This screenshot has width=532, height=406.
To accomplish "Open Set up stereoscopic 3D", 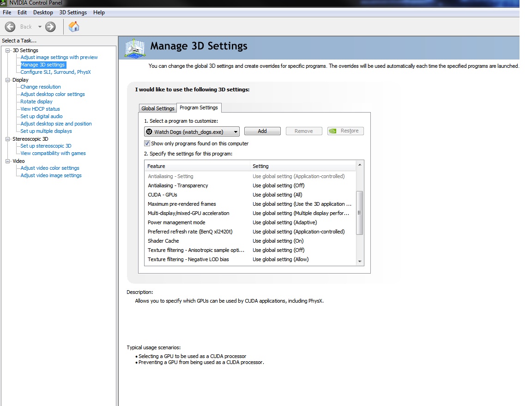I will click(x=46, y=146).
